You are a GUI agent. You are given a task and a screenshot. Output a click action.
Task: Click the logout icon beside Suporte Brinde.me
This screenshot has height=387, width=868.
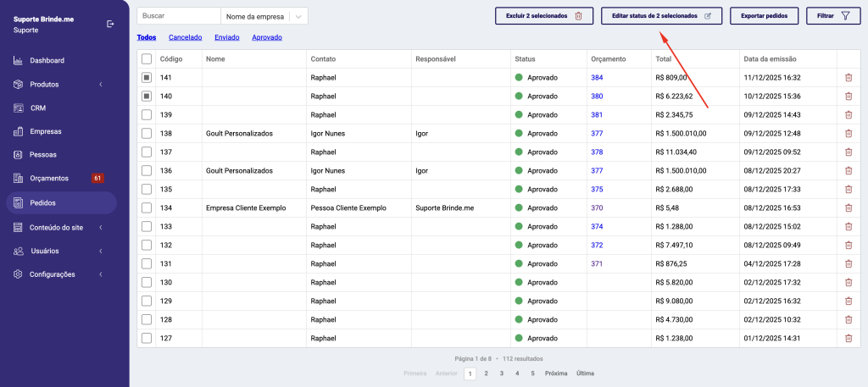[x=110, y=24]
